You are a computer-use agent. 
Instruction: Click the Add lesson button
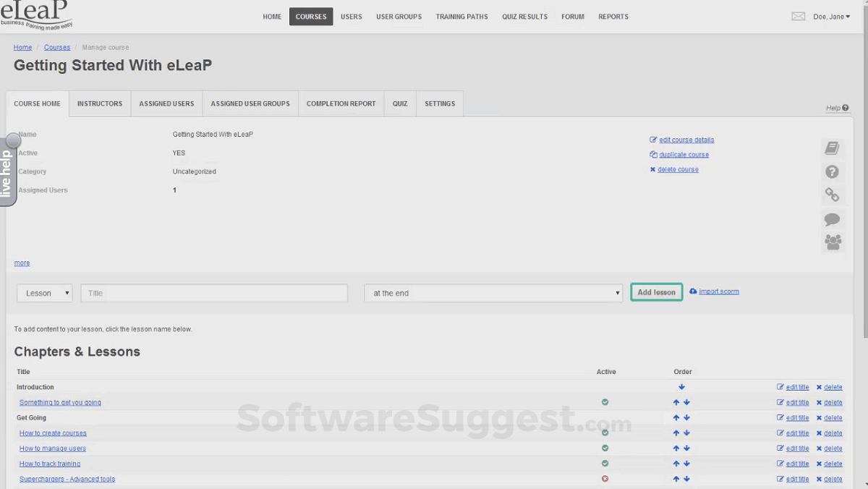pos(656,292)
